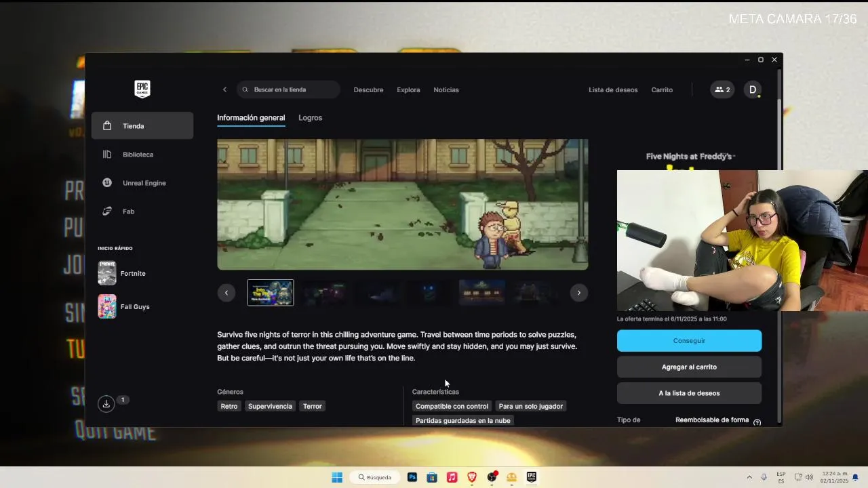This screenshot has height=488, width=868.
Task: Select Tienda in the sidebar
Action: 142,126
